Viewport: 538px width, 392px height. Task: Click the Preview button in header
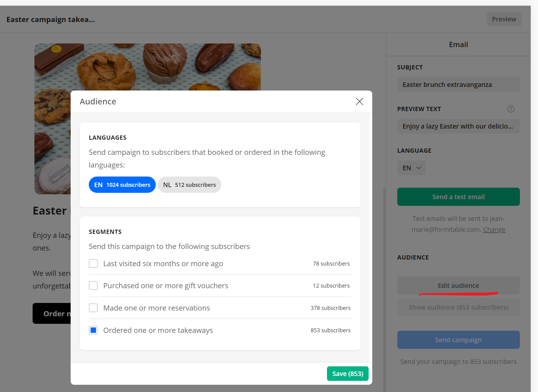pyautogui.click(x=504, y=19)
